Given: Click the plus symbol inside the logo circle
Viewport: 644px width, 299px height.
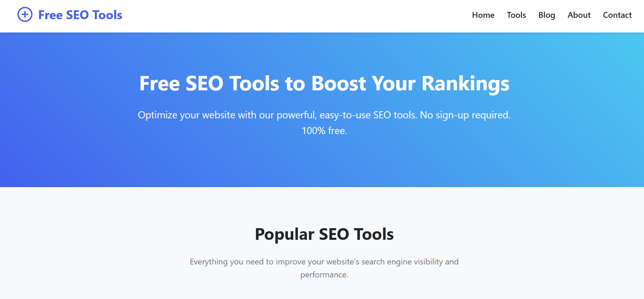Looking at the screenshot, I should [24, 15].
